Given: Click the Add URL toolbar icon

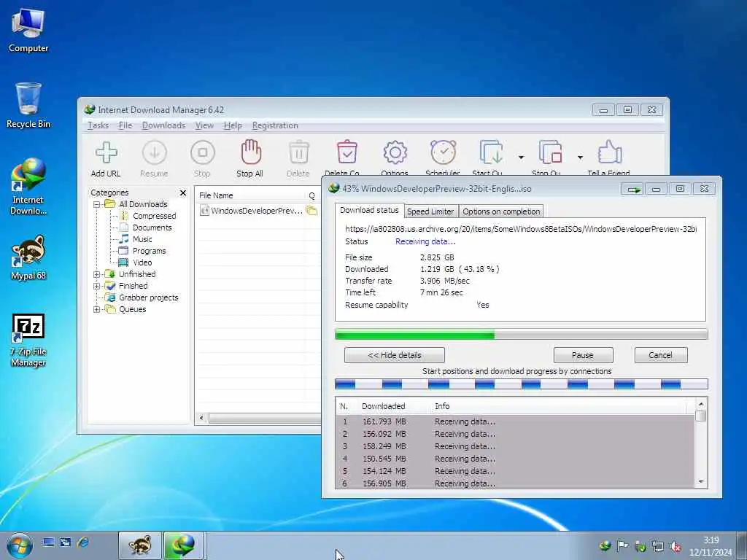Looking at the screenshot, I should 106,159.
